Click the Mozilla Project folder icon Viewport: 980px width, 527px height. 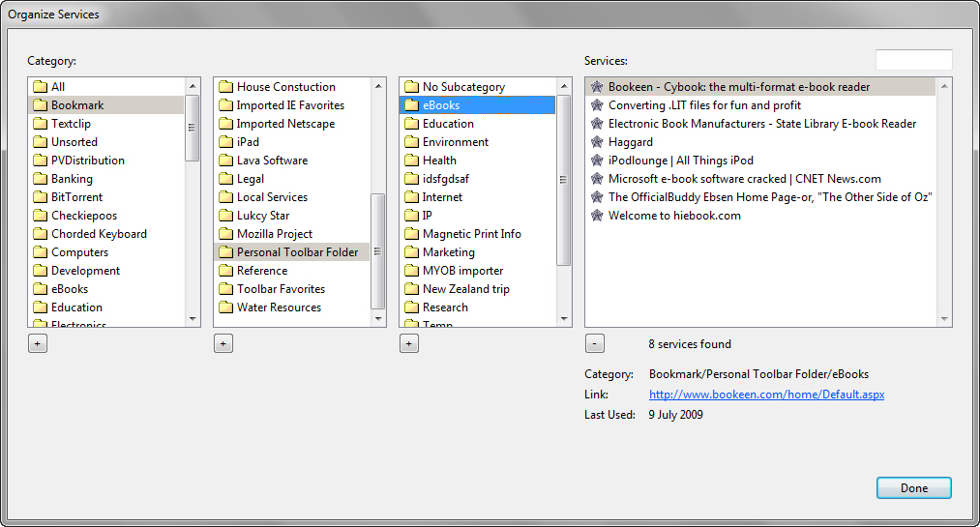225,234
